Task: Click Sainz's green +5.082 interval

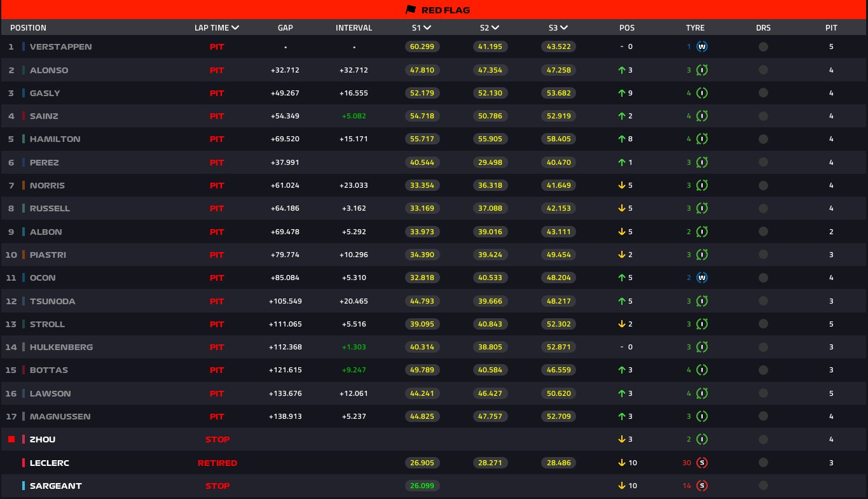Action: coord(354,116)
